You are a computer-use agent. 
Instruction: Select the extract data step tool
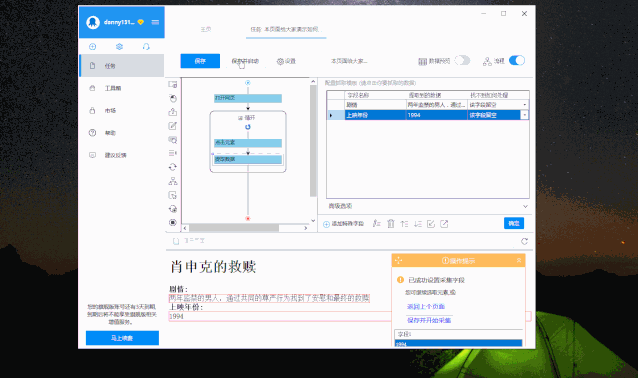pos(173,112)
